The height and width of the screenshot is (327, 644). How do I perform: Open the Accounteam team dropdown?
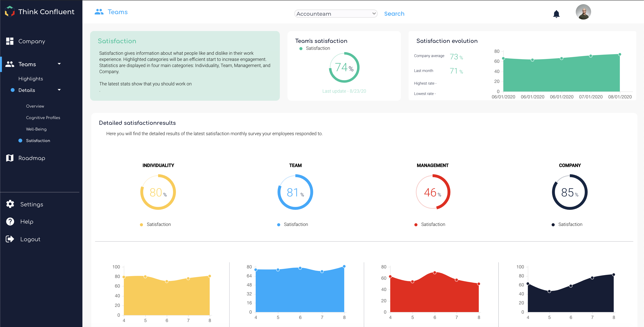point(336,14)
